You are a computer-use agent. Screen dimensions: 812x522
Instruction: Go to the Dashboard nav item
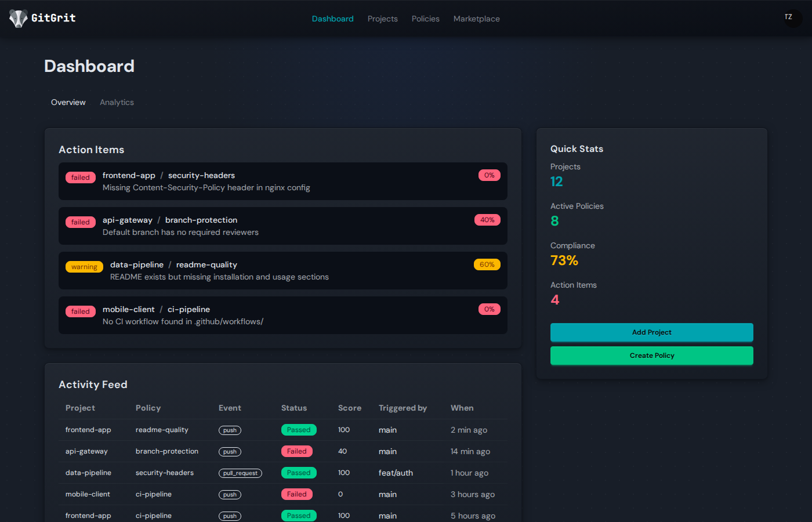coord(332,19)
